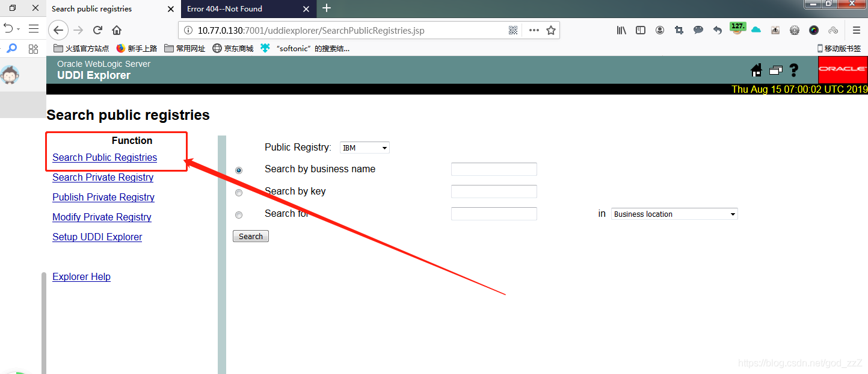Switch to the Error 404--Not Found tab
The height and width of the screenshot is (374, 868).
tap(241, 9)
